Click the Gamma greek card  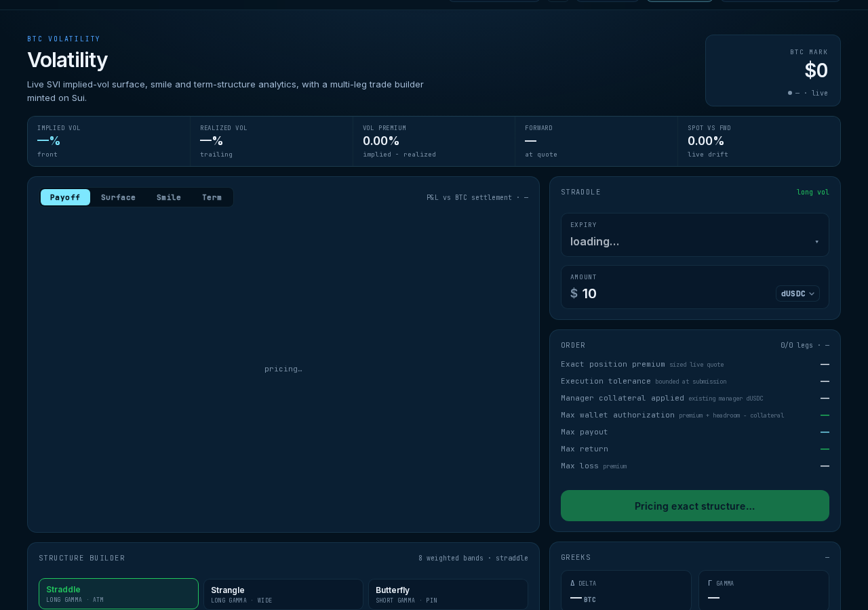(764, 590)
